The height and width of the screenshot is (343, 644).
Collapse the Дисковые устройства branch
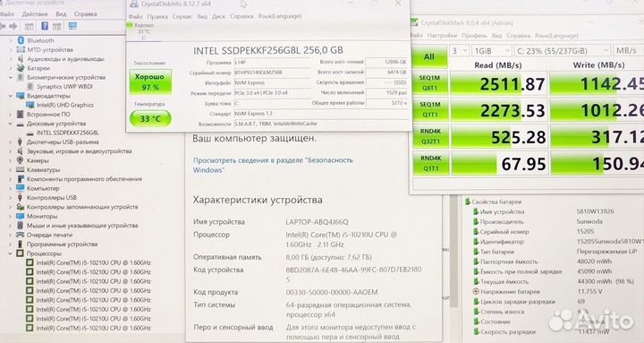tap(11, 124)
